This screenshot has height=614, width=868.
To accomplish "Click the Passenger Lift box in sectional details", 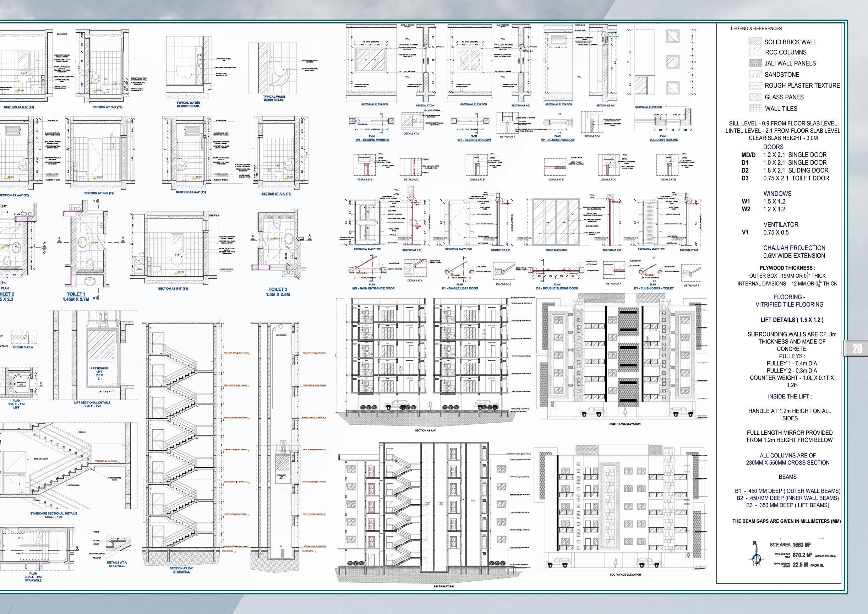I will click(x=99, y=373).
